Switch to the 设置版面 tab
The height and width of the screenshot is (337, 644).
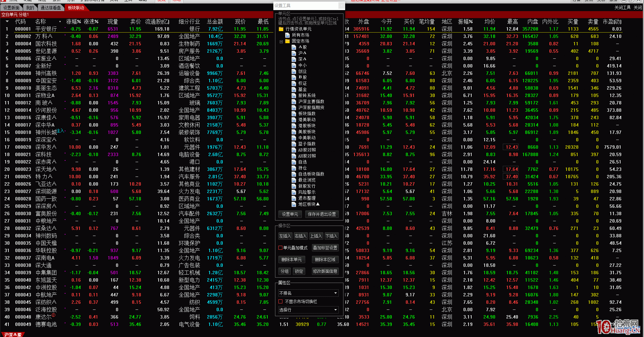point(11,8)
